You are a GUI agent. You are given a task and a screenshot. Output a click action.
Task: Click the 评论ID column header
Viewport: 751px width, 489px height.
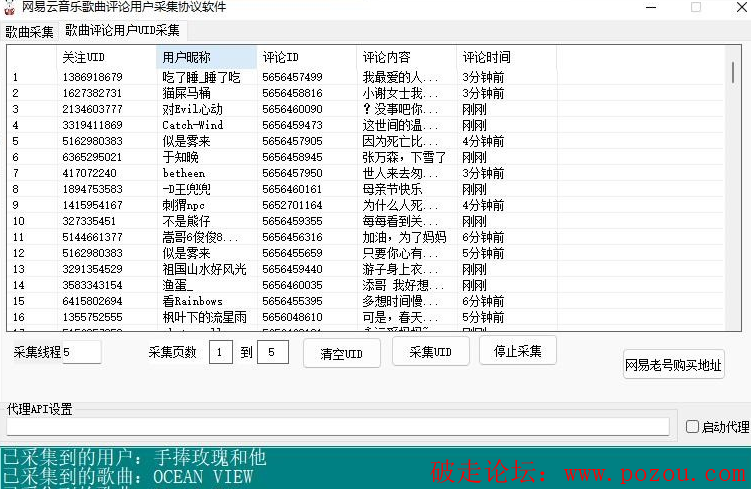click(x=307, y=57)
